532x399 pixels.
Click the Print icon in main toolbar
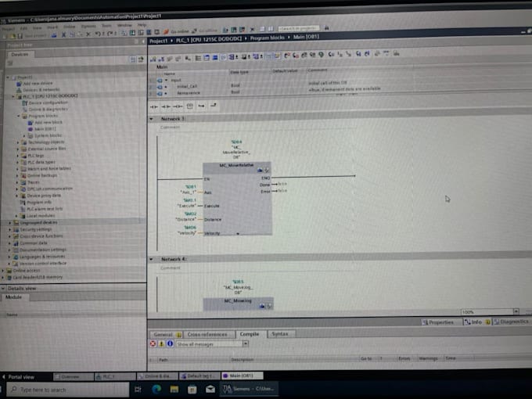coord(54,35)
